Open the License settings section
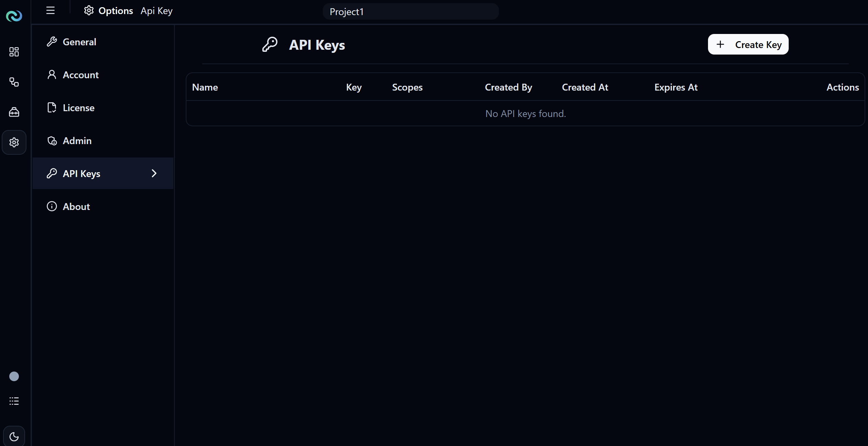868x446 pixels. (x=103, y=108)
